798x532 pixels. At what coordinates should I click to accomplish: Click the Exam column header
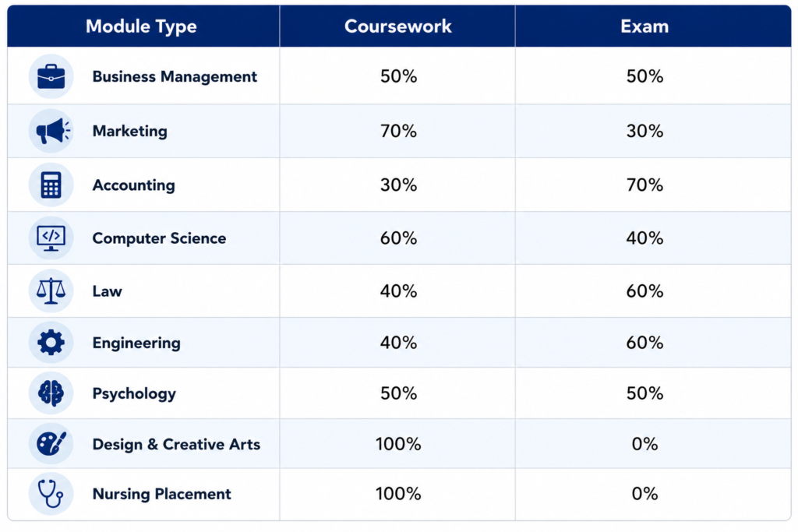pyautogui.click(x=644, y=26)
